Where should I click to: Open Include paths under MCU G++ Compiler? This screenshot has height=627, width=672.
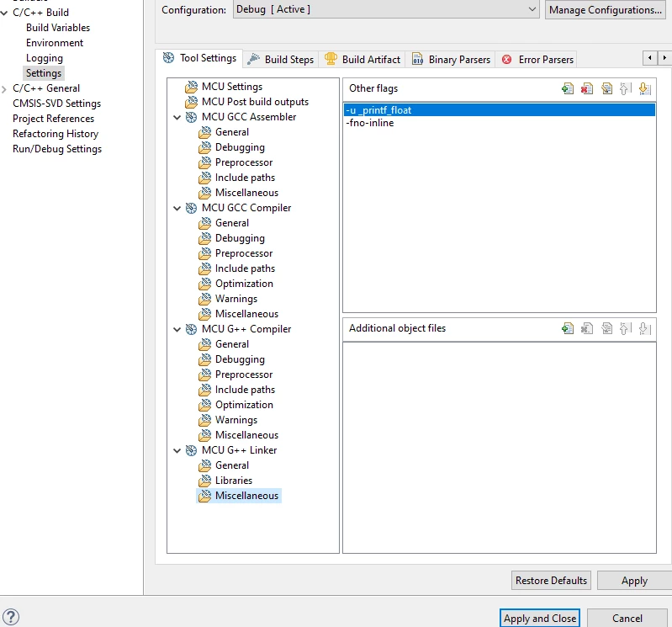click(245, 390)
